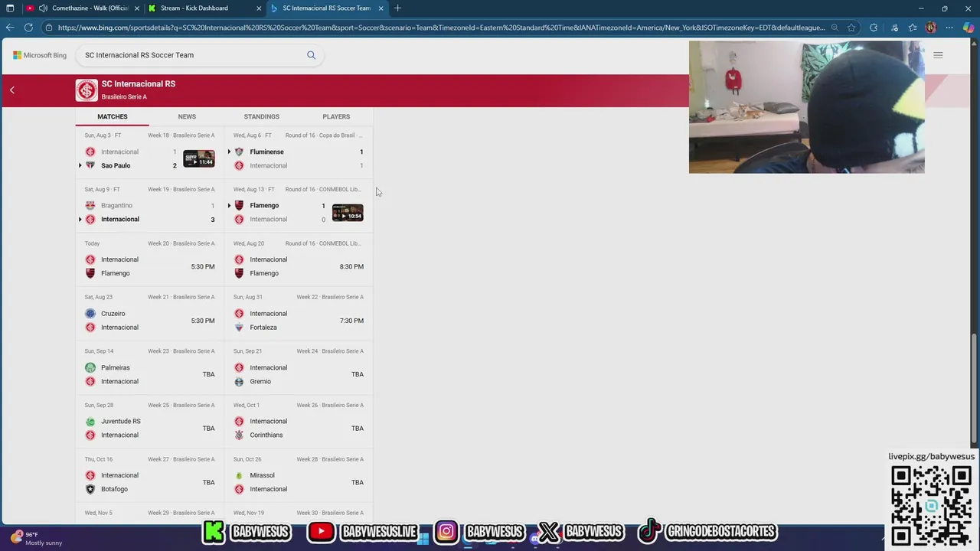Open a new browser tab

pos(397,8)
